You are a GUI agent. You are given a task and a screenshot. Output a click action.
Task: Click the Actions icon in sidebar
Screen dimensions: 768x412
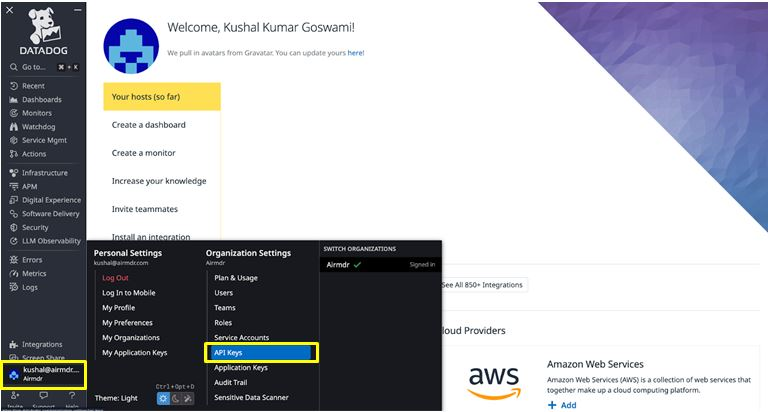pos(14,154)
